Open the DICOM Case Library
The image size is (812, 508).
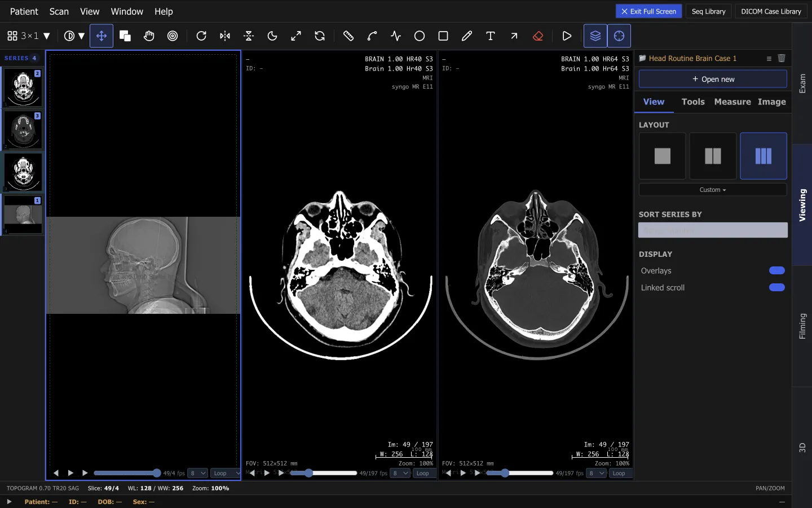tap(771, 11)
